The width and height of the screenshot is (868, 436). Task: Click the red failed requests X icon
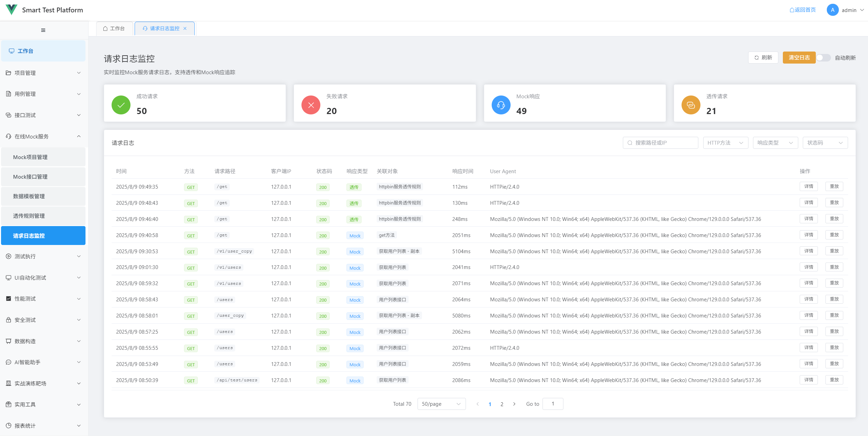coord(311,105)
